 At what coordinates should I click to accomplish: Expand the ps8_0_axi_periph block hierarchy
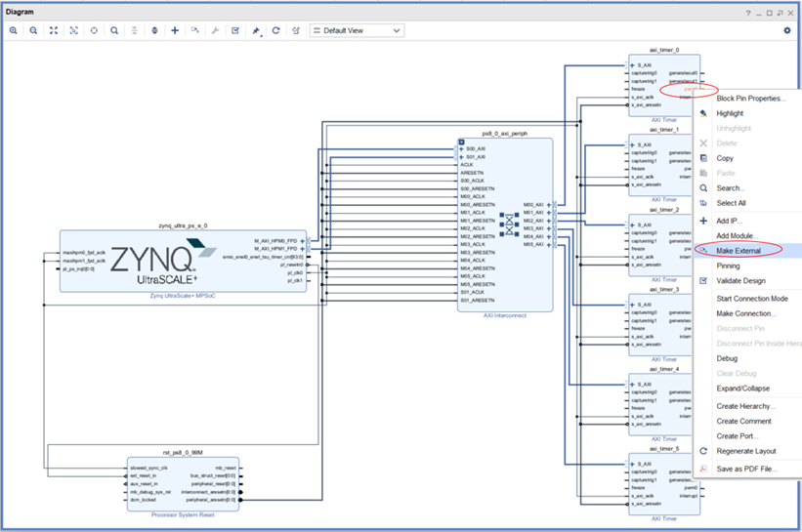tap(462, 143)
